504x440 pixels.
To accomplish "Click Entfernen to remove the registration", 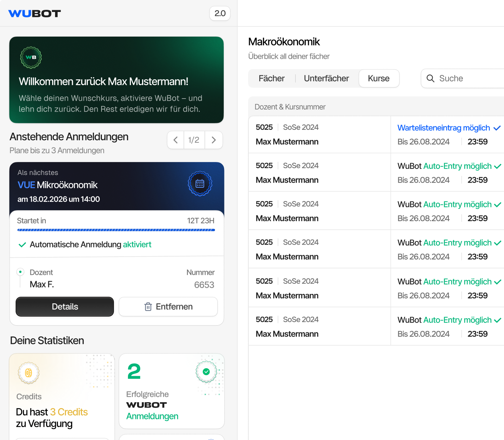I will [x=168, y=307].
